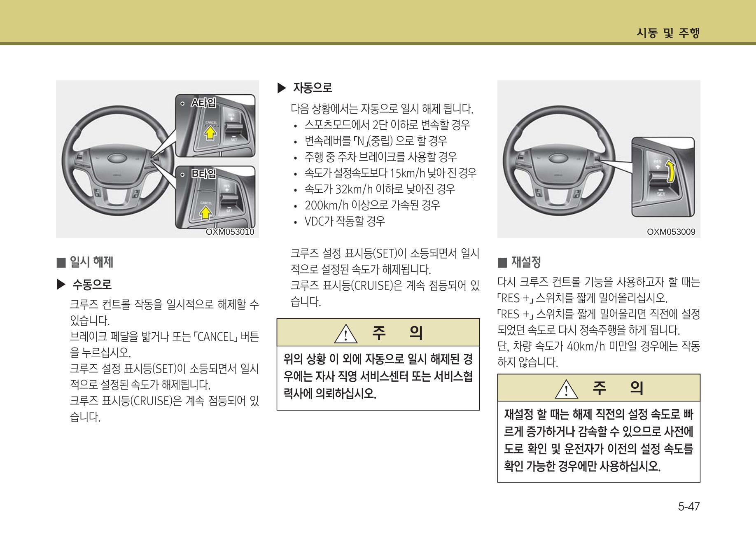Click the RES+ switch inset image on right
The image size is (756, 539).
click(x=663, y=177)
